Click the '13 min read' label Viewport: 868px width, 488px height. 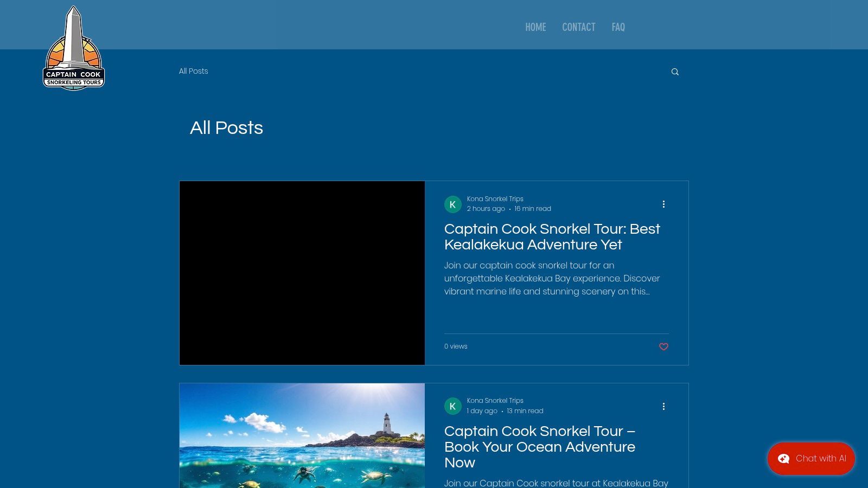coord(525,411)
